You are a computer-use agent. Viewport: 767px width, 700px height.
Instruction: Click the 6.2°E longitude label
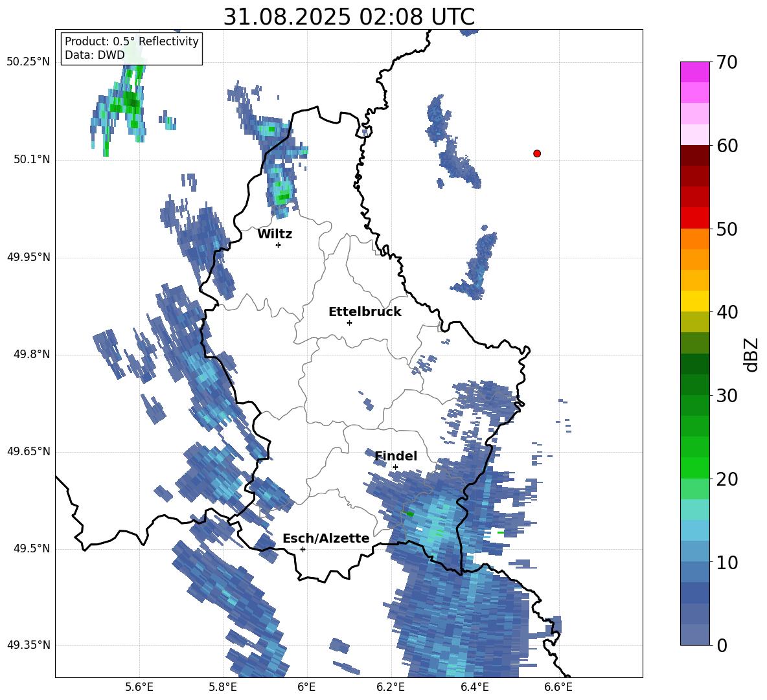point(391,687)
